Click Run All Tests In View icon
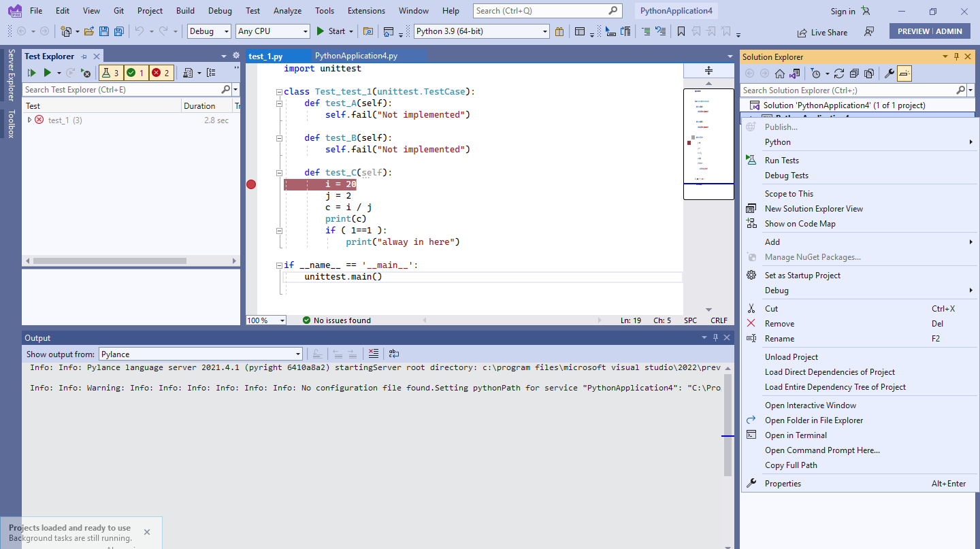 click(31, 73)
